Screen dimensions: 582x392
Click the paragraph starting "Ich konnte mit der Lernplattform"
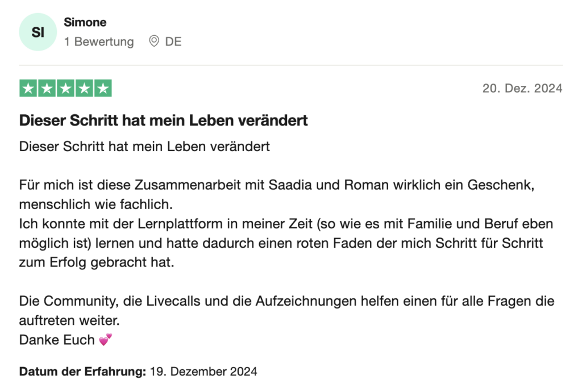(286, 243)
